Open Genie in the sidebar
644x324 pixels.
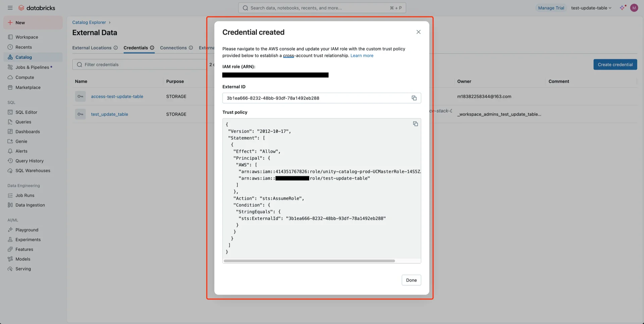33,141
